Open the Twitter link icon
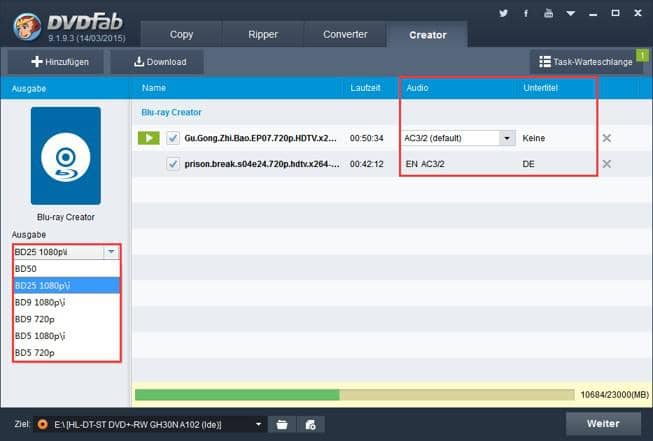 point(503,13)
